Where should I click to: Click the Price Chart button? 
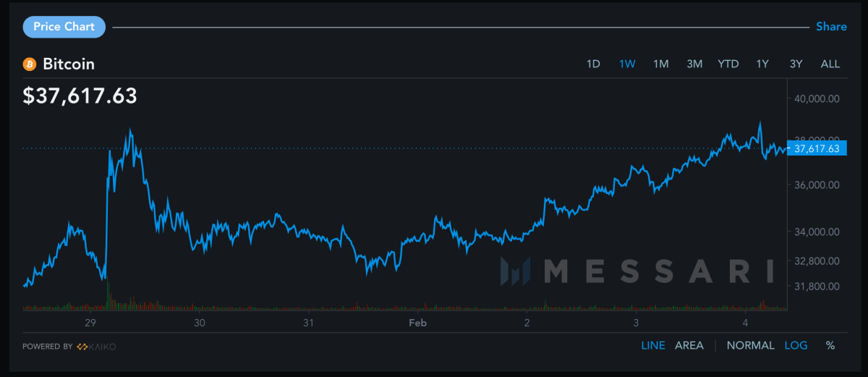click(64, 27)
